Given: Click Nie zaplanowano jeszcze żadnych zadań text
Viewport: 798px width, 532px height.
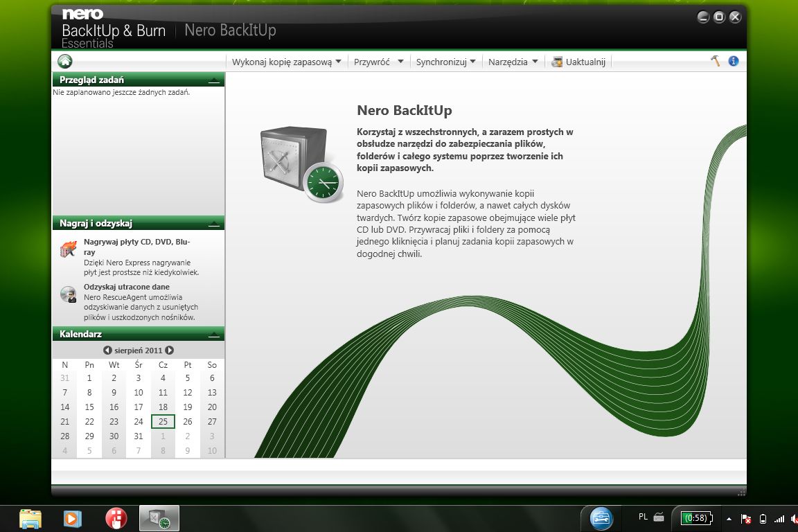Looking at the screenshot, I should [121, 93].
